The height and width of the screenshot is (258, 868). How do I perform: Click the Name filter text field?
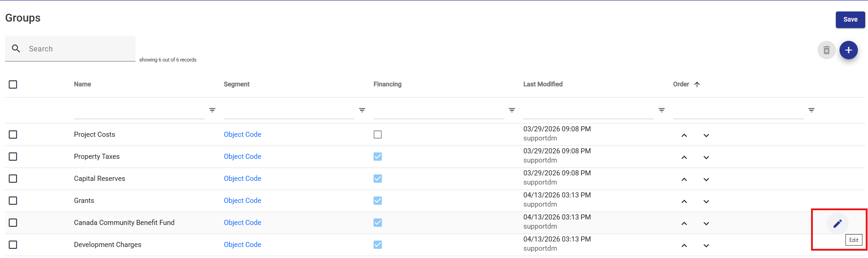click(139, 111)
